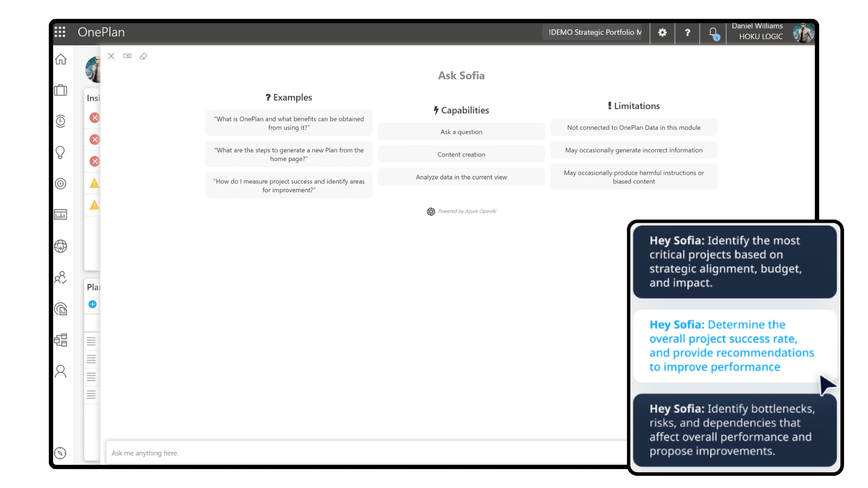The image size is (868, 488).
Task: Click the Globe/Resources icon in sidebar
Action: coord(61,245)
